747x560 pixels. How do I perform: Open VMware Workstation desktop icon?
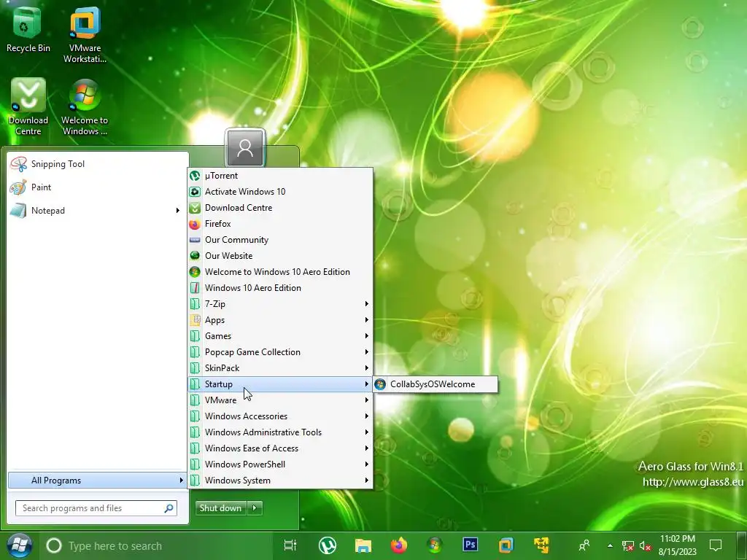tap(85, 34)
